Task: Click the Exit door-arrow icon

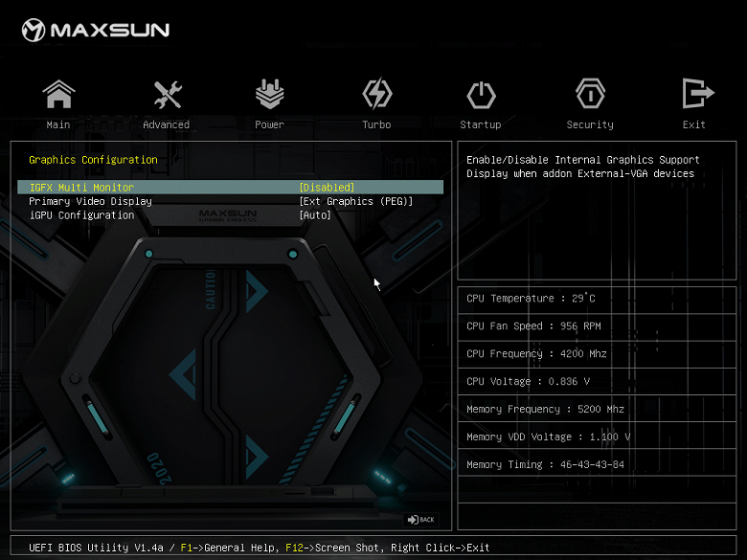Action: coord(695,95)
